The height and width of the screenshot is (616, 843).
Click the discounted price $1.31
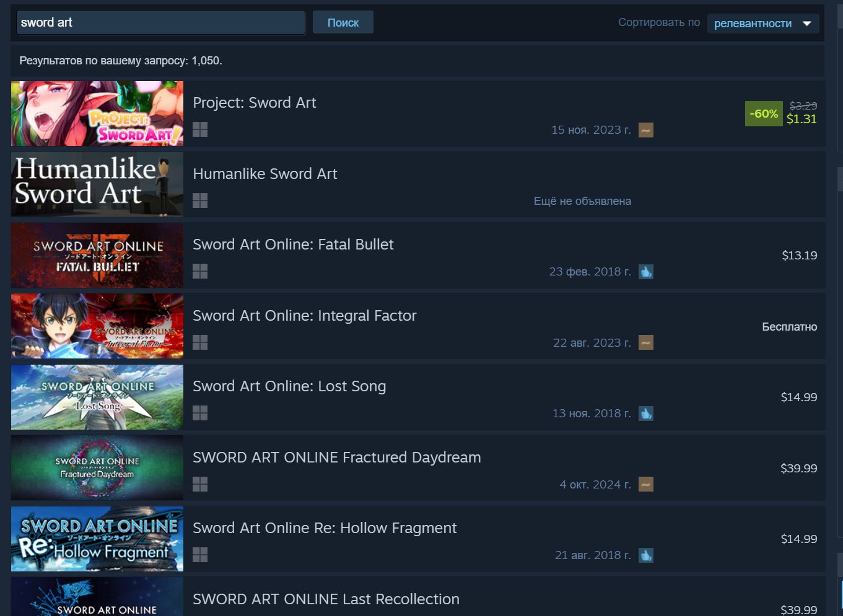(802, 119)
